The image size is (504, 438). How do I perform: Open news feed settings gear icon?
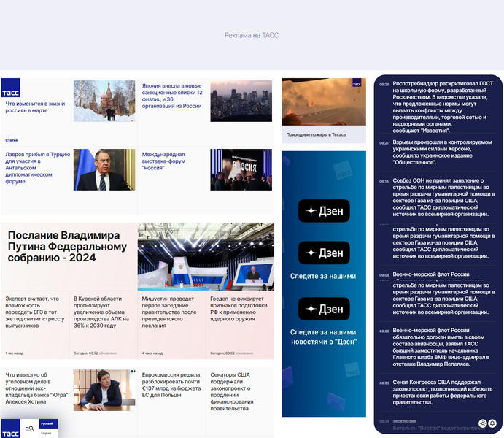tap(482, 423)
